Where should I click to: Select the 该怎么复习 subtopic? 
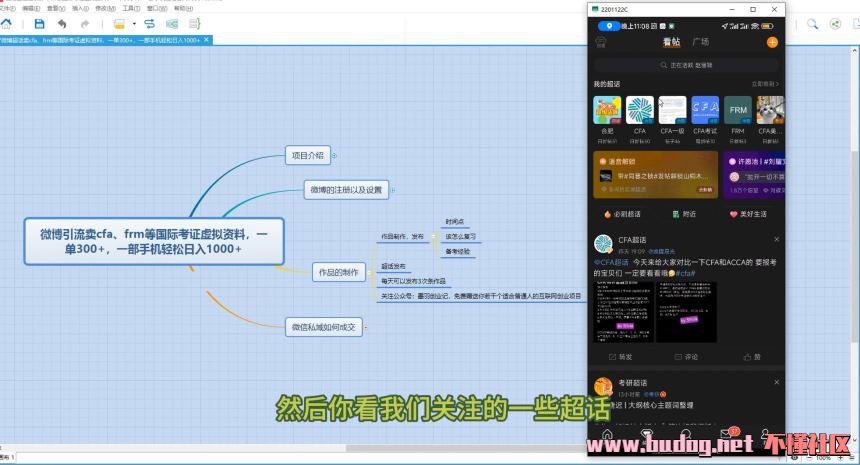tap(460, 236)
